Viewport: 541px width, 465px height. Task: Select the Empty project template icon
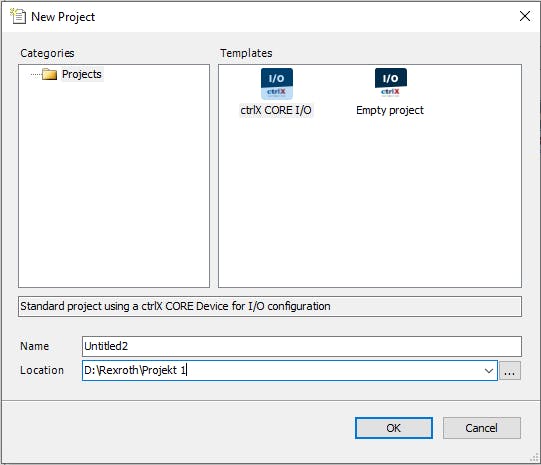(391, 83)
